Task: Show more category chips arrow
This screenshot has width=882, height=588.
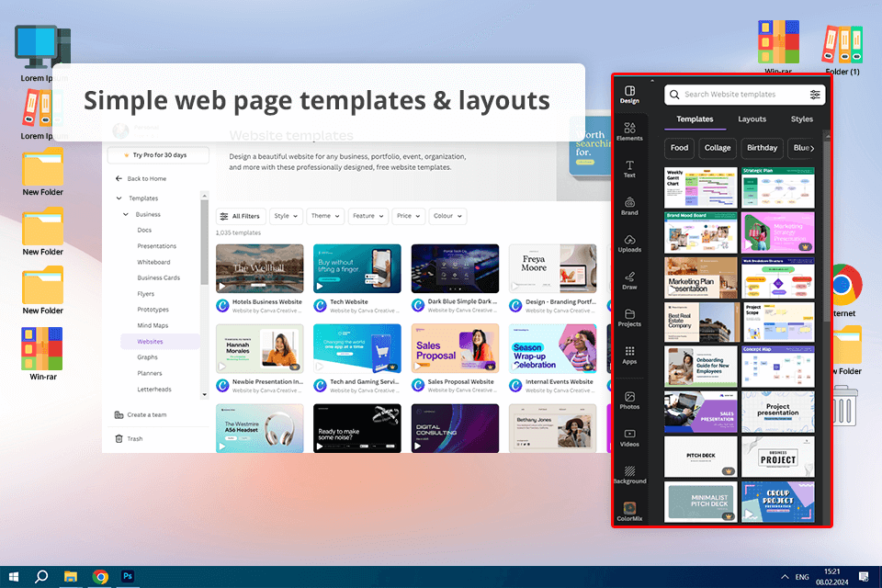Action: [811, 148]
